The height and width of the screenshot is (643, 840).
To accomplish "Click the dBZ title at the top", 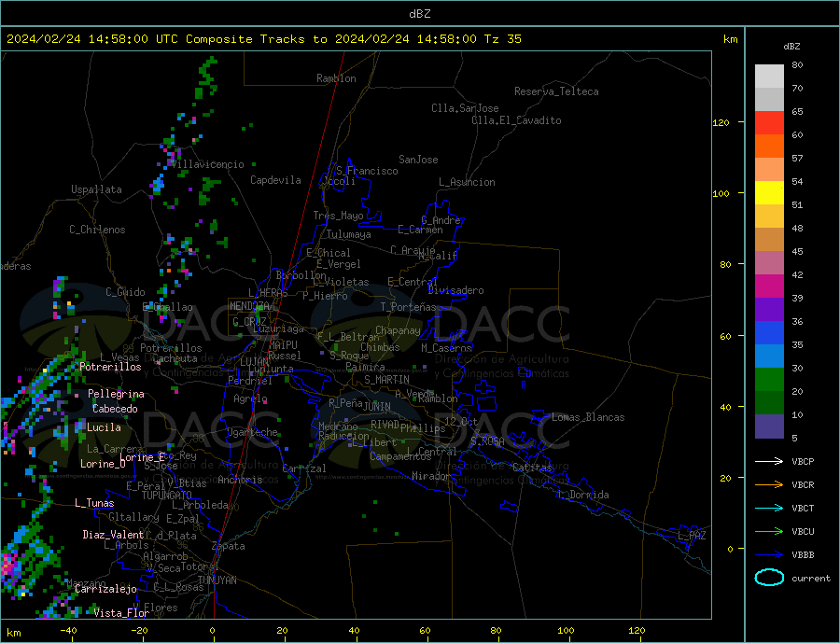I will coord(419,14).
